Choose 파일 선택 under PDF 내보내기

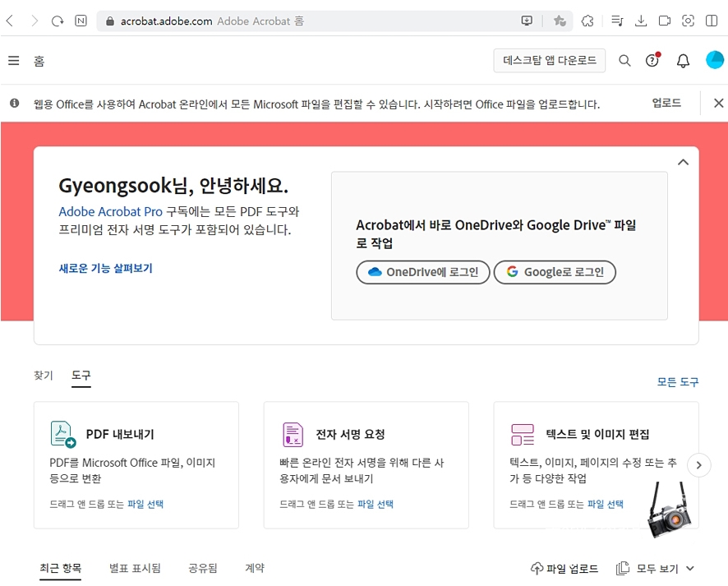[145, 505]
